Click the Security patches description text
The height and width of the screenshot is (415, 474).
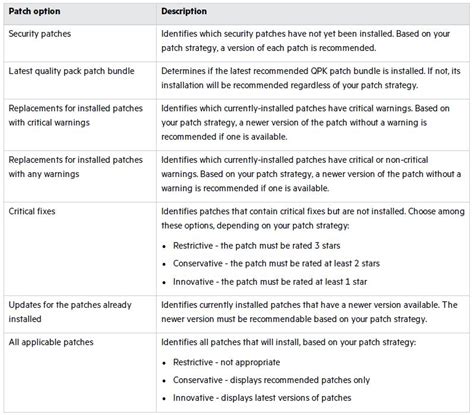306,41
